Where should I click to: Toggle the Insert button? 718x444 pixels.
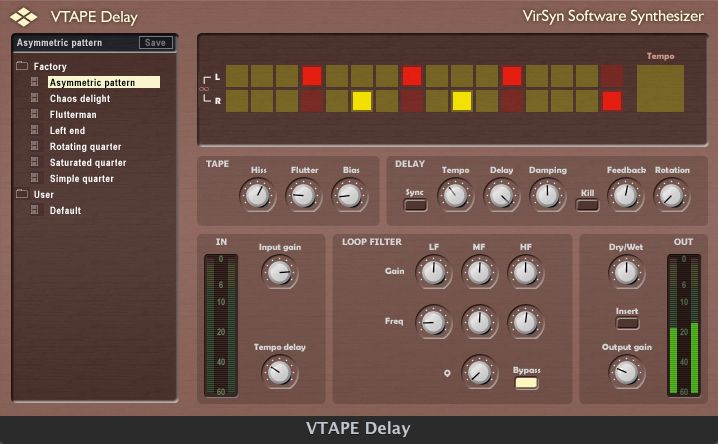(627, 324)
